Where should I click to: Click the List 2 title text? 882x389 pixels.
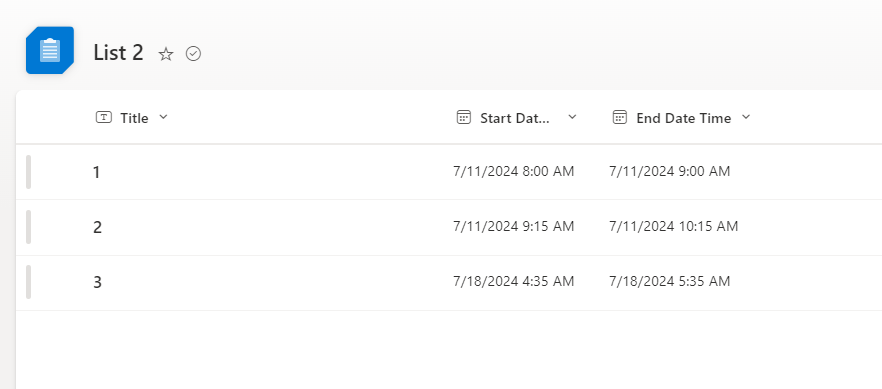click(x=119, y=53)
